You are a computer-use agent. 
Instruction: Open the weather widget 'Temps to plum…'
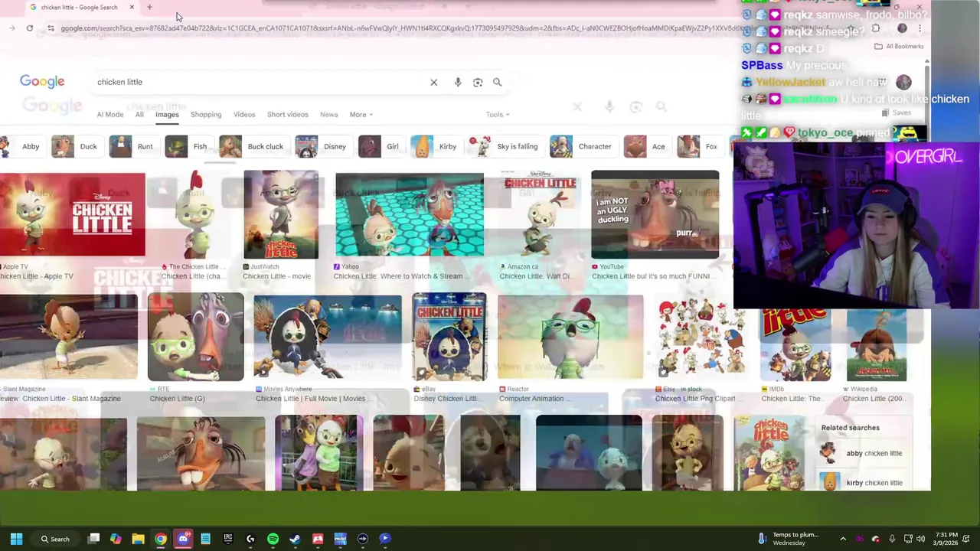[787, 539]
